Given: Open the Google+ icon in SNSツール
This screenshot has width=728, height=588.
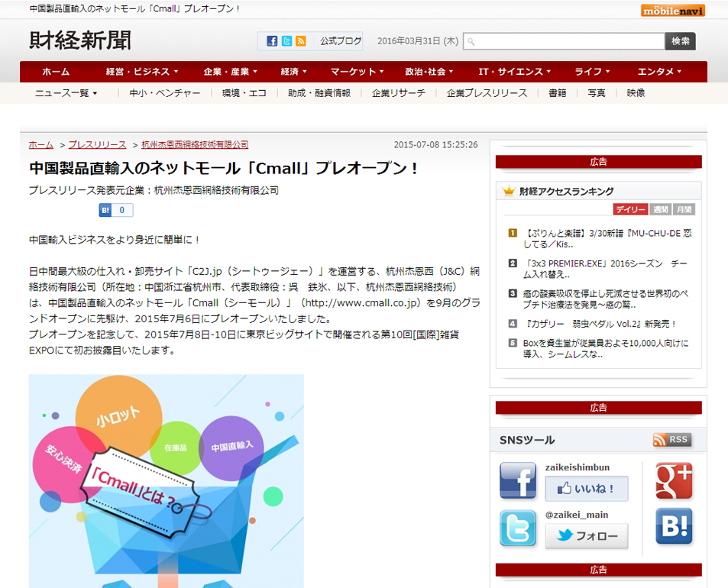Looking at the screenshot, I should (x=674, y=480).
